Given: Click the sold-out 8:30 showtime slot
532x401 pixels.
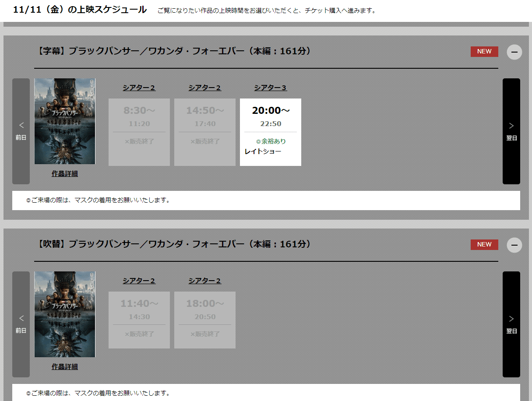Looking at the screenshot, I should (139, 132).
